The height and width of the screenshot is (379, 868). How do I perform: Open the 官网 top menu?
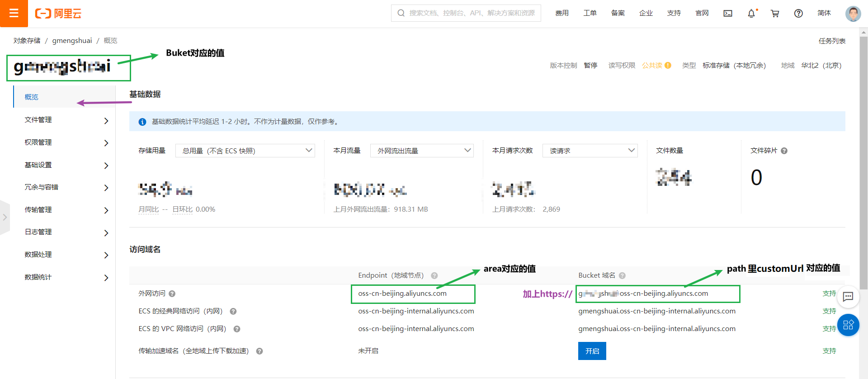[x=702, y=13]
